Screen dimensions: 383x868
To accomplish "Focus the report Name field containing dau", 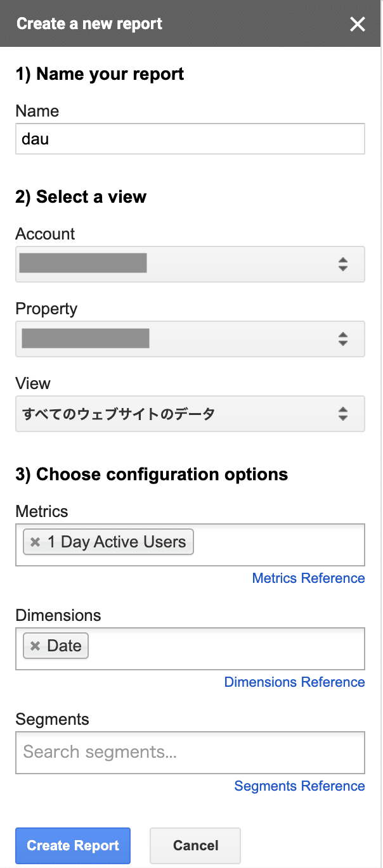I will pos(190,139).
